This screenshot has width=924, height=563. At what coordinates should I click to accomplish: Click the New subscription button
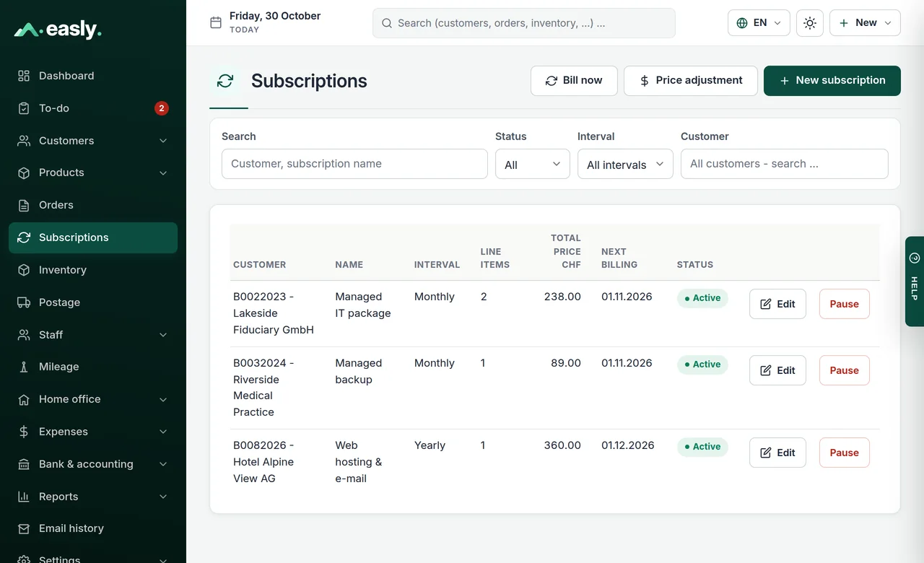(832, 81)
